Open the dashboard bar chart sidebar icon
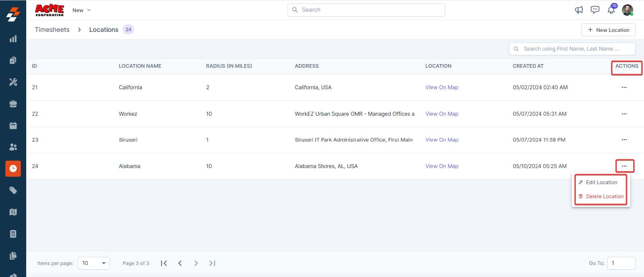 [13, 39]
